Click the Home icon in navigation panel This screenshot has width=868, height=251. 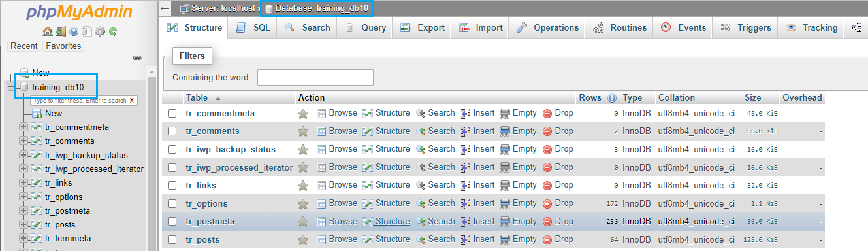(47, 31)
